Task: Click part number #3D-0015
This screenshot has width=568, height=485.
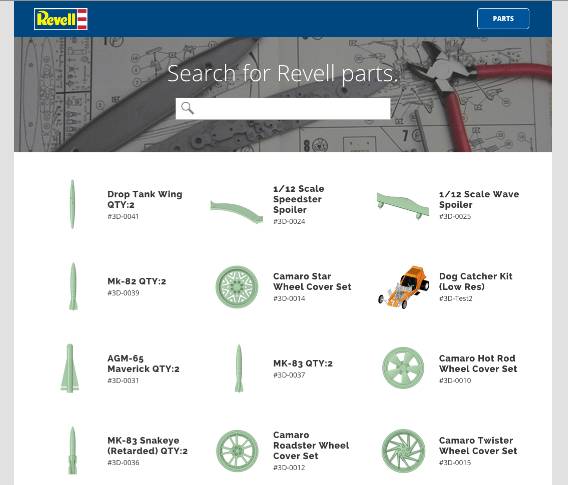Action: (455, 463)
